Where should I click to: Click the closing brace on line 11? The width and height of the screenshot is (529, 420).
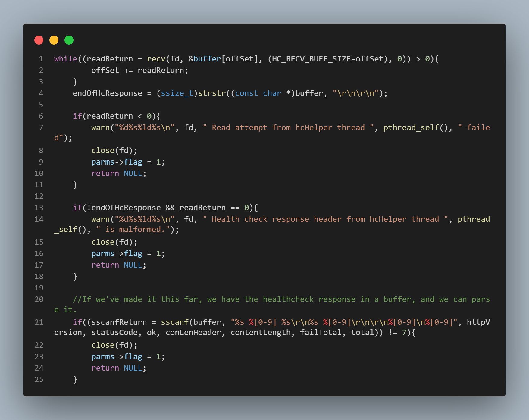coord(75,185)
